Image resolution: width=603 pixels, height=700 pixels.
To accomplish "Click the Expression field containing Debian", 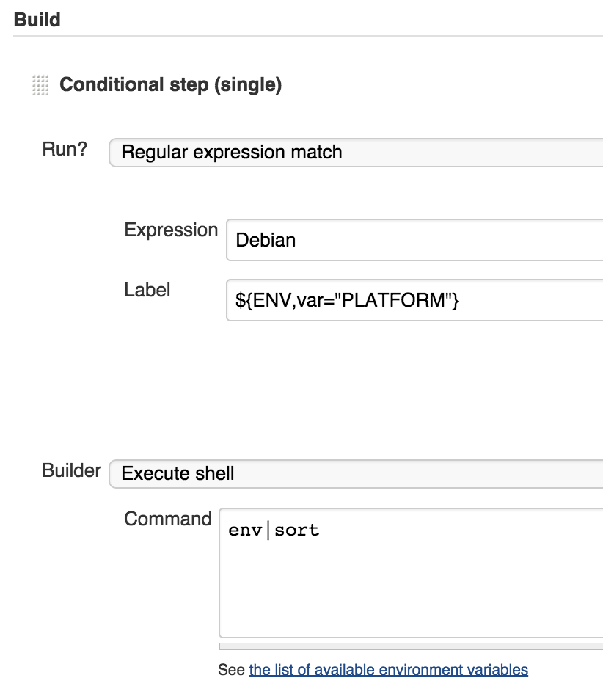I will (414, 240).
